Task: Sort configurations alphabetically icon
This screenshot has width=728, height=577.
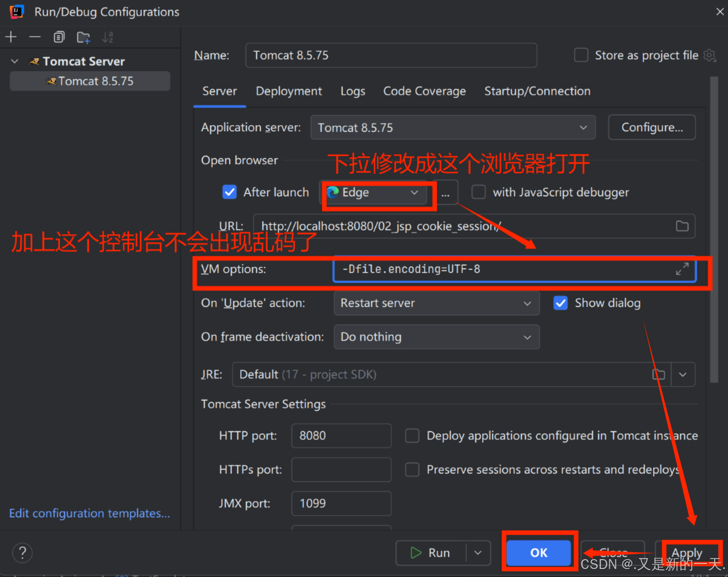Action: (108, 37)
